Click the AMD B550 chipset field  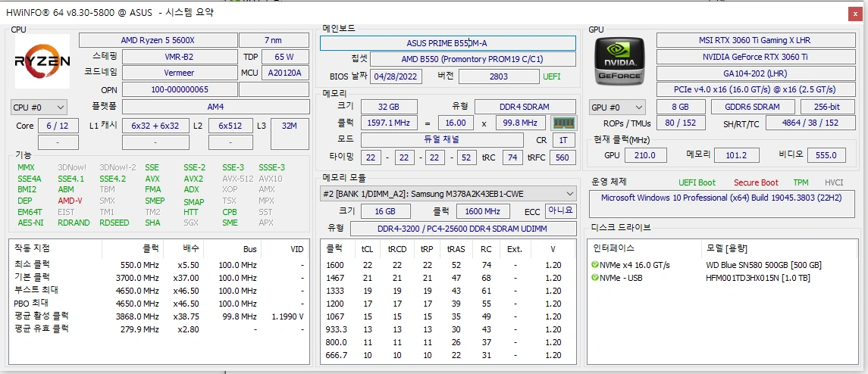473,59
